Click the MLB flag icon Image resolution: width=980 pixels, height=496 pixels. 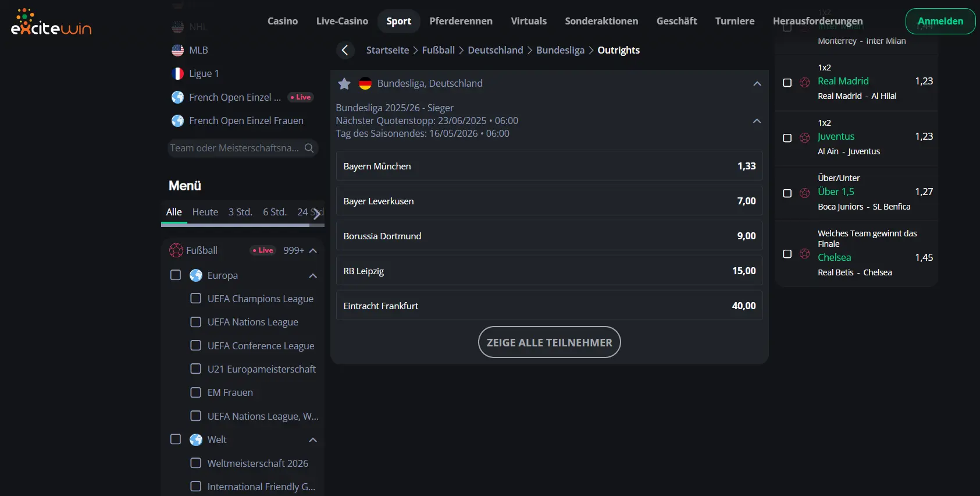(x=178, y=51)
